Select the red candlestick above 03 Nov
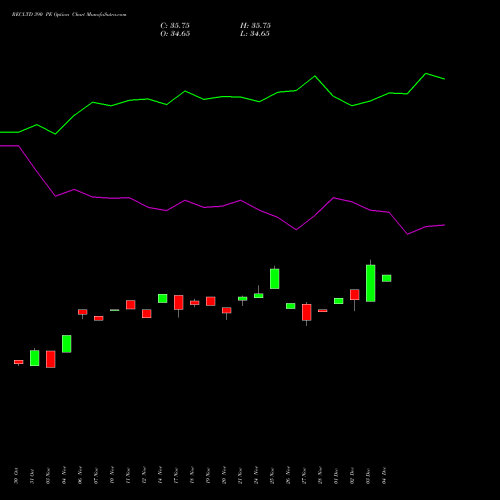 click(51, 359)
